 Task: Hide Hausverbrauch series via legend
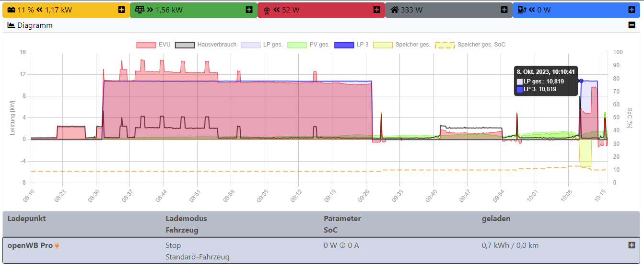(206, 45)
